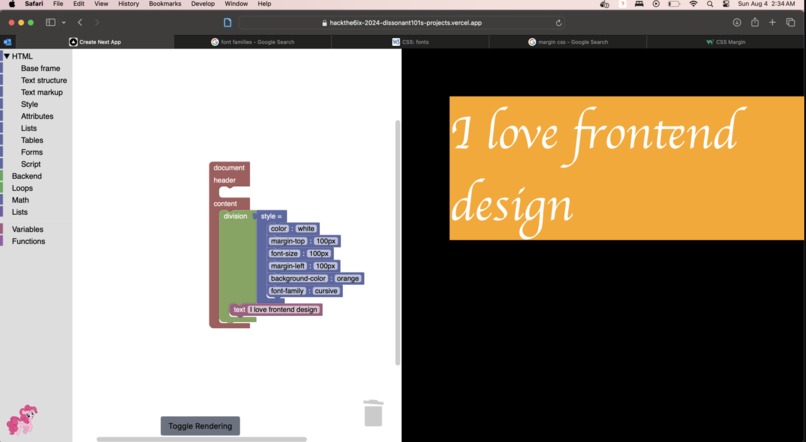
Task: Switch to CSS Margin tab
Action: click(x=726, y=42)
